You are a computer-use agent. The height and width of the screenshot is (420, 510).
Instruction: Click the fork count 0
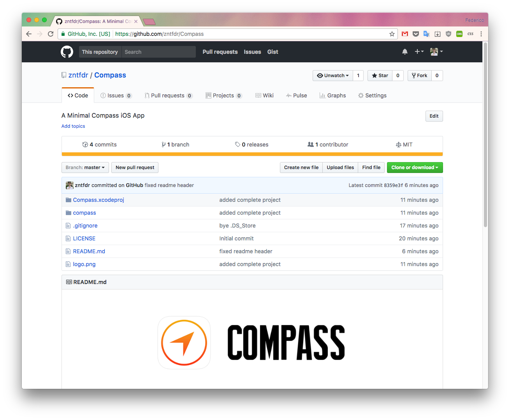coord(437,76)
